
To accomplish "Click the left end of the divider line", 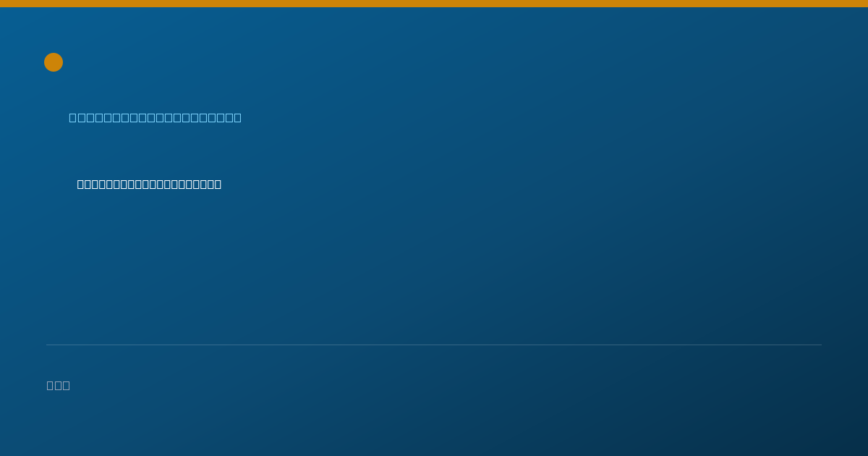I will [x=48, y=345].
